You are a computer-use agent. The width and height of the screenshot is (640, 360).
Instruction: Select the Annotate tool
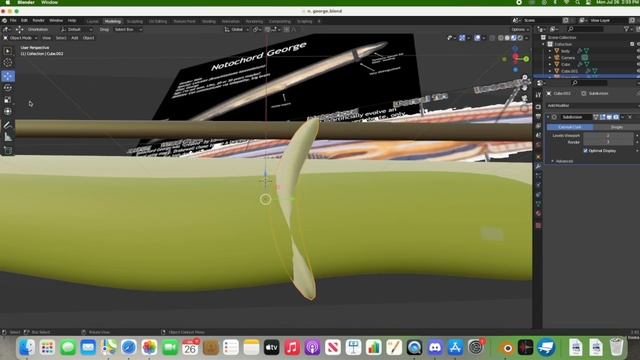8,125
